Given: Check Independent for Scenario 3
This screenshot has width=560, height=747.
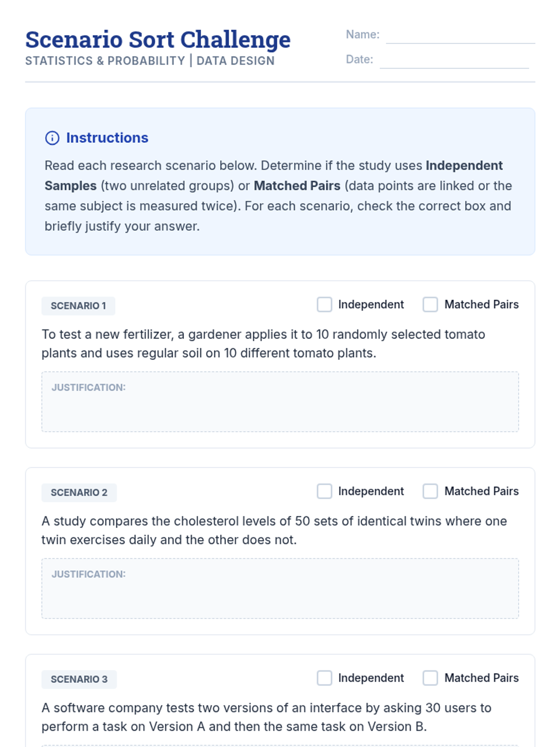Looking at the screenshot, I should pyautogui.click(x=324, y=678).
